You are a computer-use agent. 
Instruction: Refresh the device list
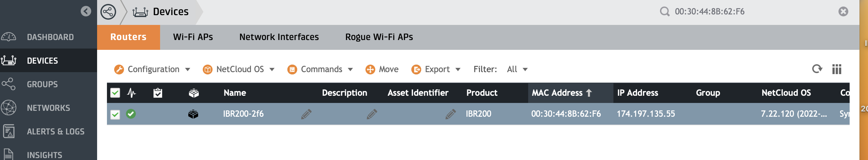pyautogui.click(x=817, y=69)
